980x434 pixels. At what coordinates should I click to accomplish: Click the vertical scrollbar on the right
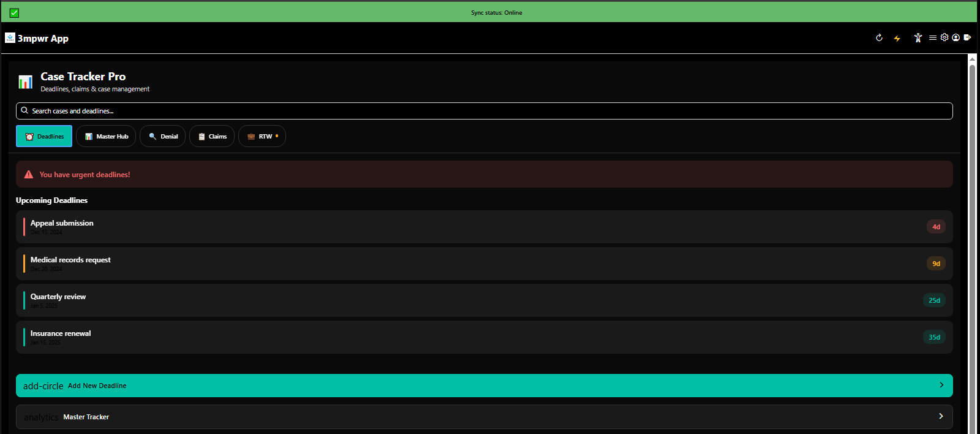pyautogui.click(x=972, y=245)
